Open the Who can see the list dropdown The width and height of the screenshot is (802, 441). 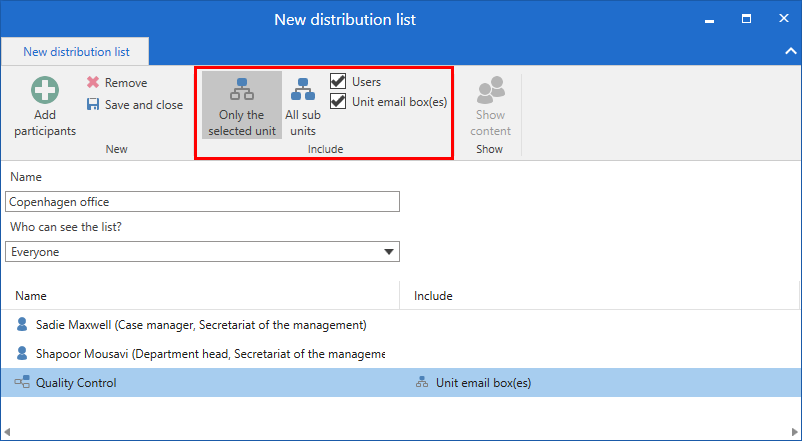(389, 252)
